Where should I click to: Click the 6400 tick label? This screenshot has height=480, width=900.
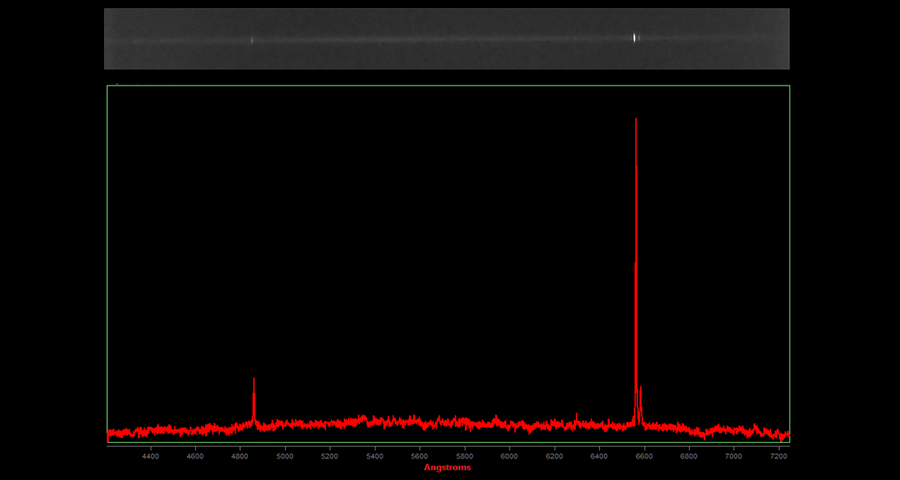click(600, 456)
